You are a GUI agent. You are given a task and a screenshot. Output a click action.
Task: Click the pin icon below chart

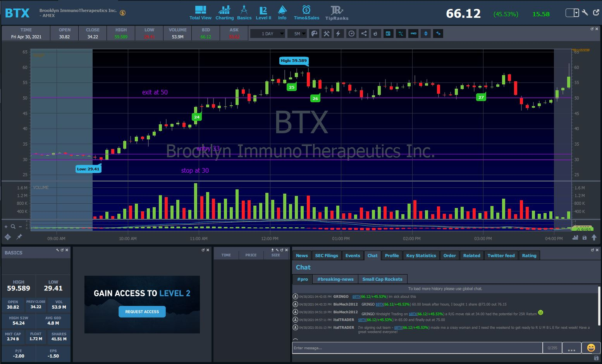coord(19,237)
